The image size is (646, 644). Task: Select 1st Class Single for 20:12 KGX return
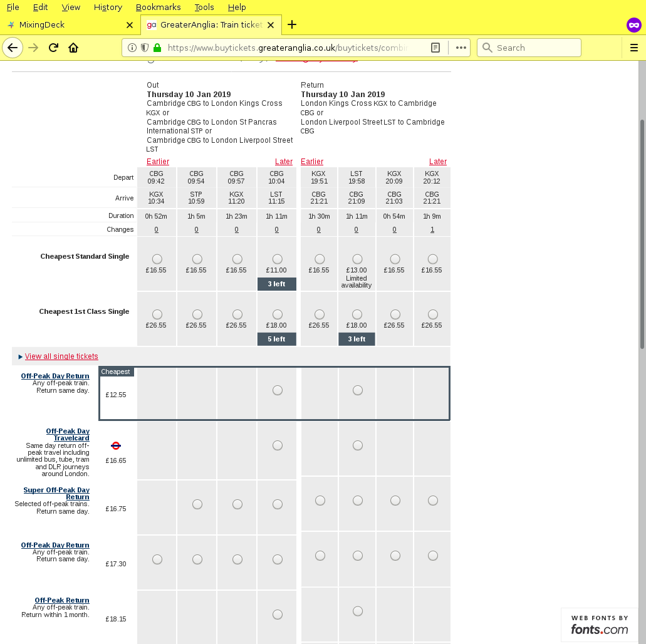coord(432,314)
